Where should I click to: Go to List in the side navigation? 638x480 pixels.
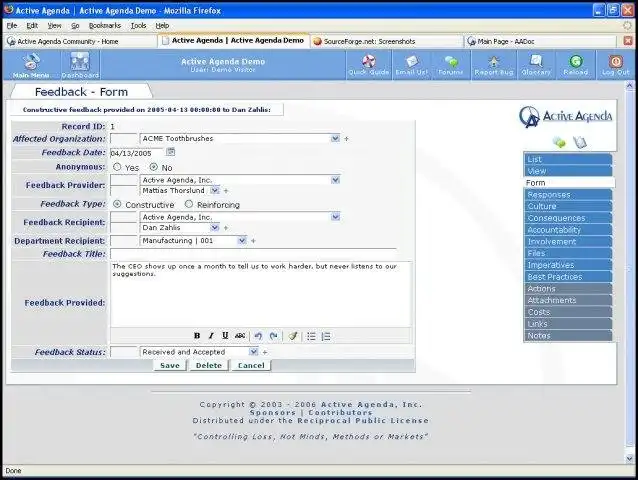click(568, 159)
